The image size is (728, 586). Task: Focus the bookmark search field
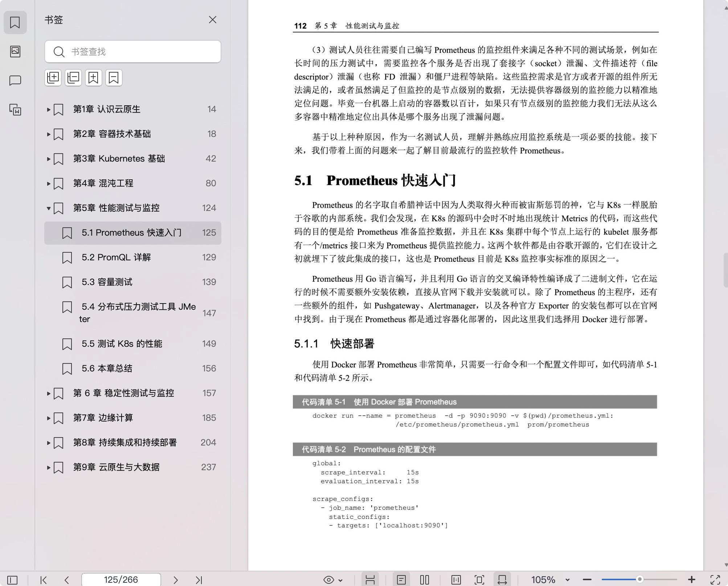[x=133, y=52]
